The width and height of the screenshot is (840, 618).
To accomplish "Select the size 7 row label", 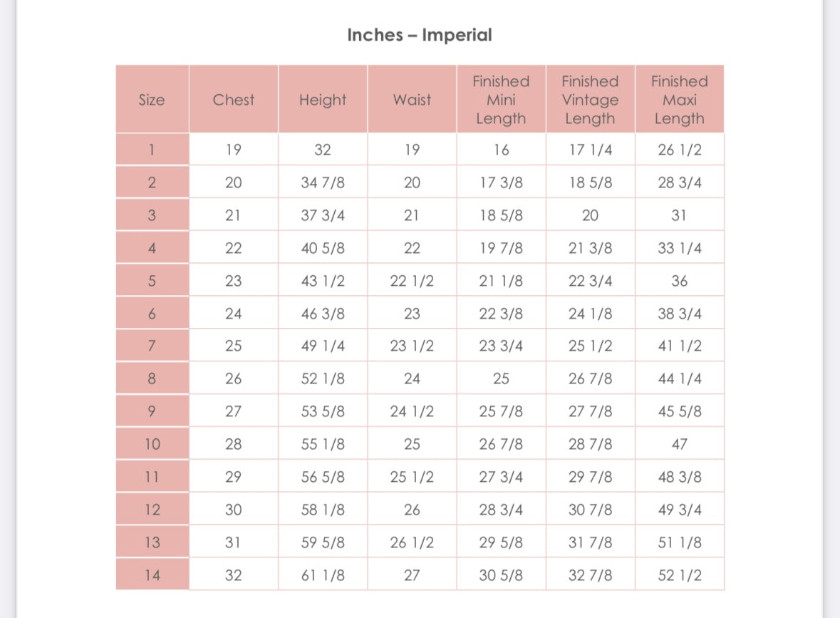I will (152, 346).
